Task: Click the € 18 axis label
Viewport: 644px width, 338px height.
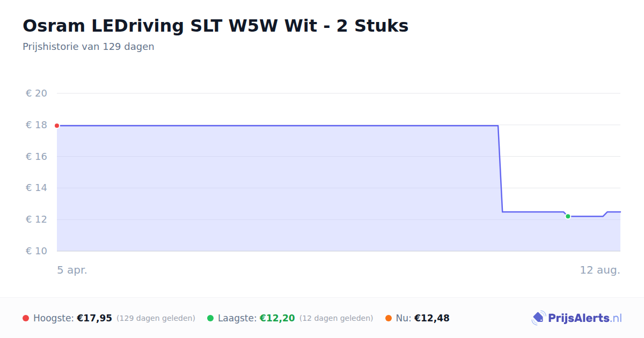Action: coord(36,125)
